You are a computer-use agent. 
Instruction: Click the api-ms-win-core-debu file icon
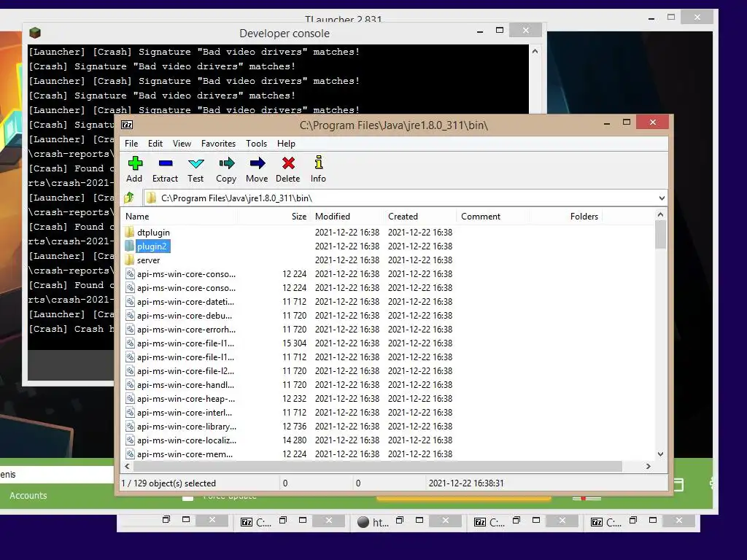(x=130, y=315)
